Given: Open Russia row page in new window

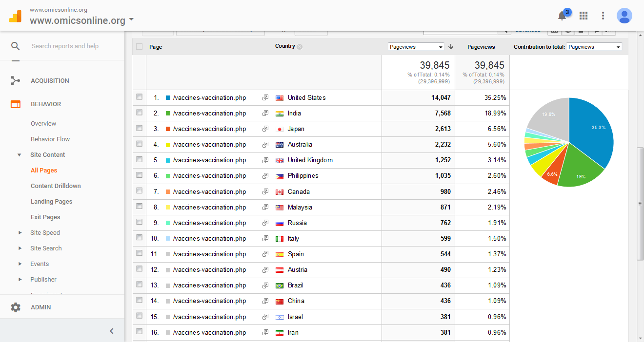Looking at the screenshot, I should click(x=265, y=223).
